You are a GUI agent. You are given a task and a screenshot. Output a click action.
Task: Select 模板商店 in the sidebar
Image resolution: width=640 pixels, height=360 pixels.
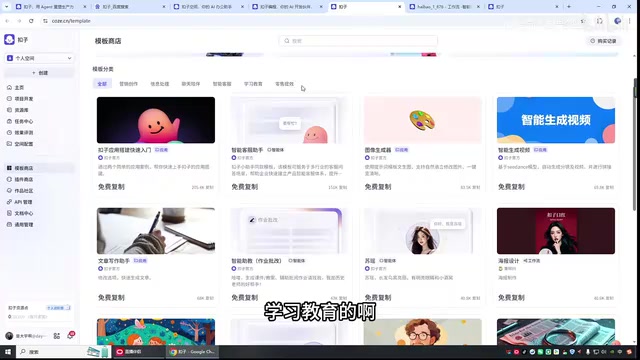[x=39, y=168]
